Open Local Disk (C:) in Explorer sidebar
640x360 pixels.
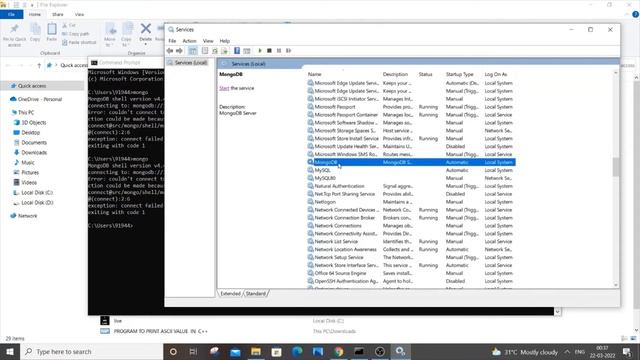[x=37, y=193]
